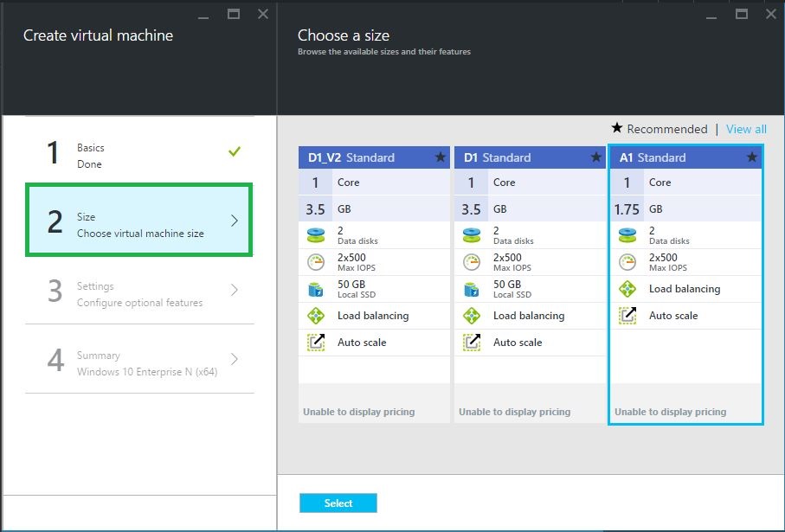785x532 pixels.
Task: Click the Data disks icon in A1 Standard card
Action: click(x=627, y=234)
